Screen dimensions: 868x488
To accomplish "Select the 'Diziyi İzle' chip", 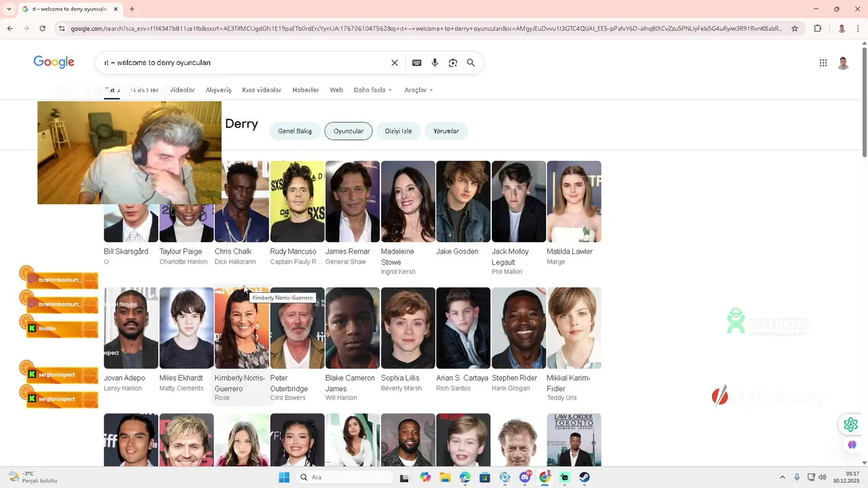I will [398, 131].
